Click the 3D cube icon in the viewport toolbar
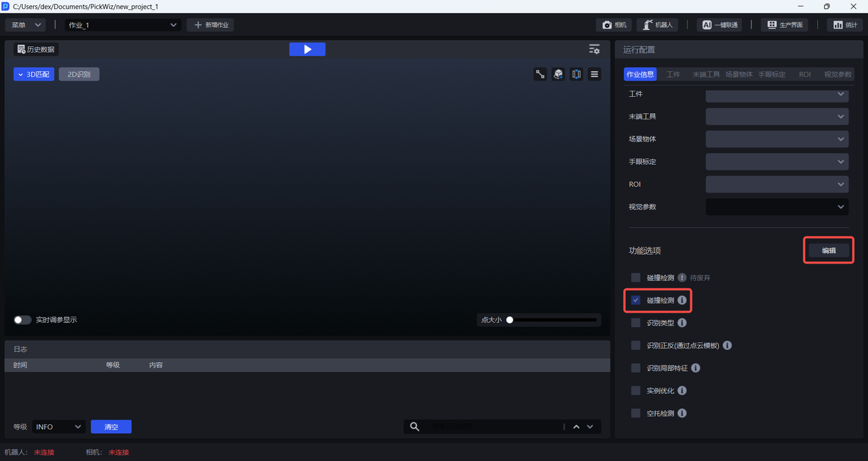This screenshot has width=868, height=461. (x=558, y=75)
